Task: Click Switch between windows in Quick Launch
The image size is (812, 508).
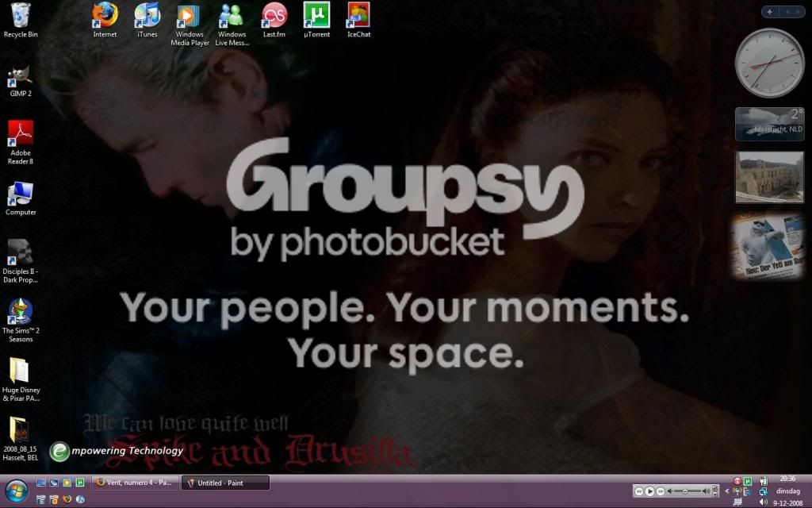Action: (x=54, y=483)
